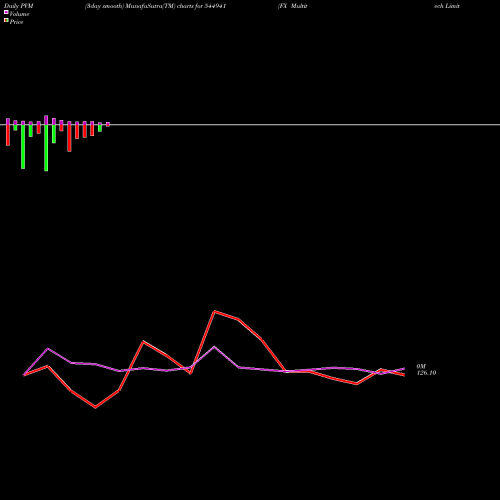Select the 'Daily PVM' title text

(x=19, y=6)
